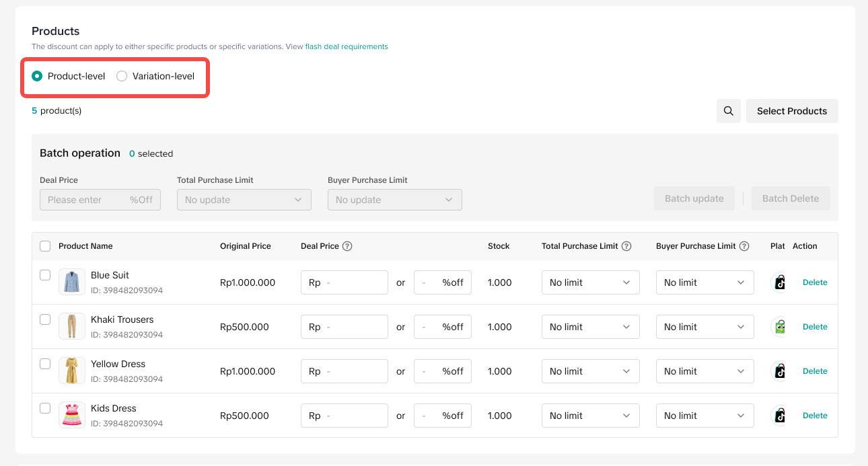Image resolution: width=868 pixels, height=466 pixels.
Task: Click Yellow Dress product thumbnail
Action: coord(72,371)
